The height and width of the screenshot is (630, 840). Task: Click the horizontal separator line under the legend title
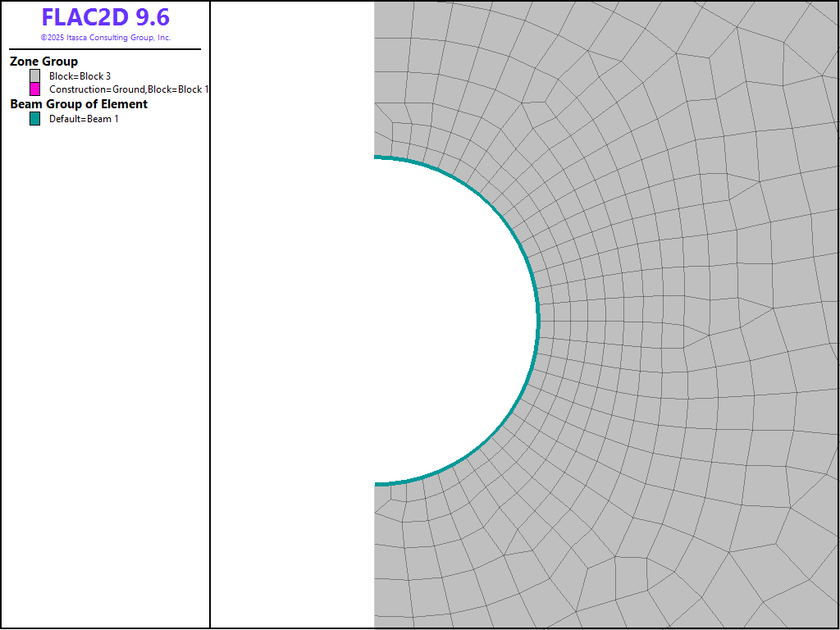click(105, 49)
